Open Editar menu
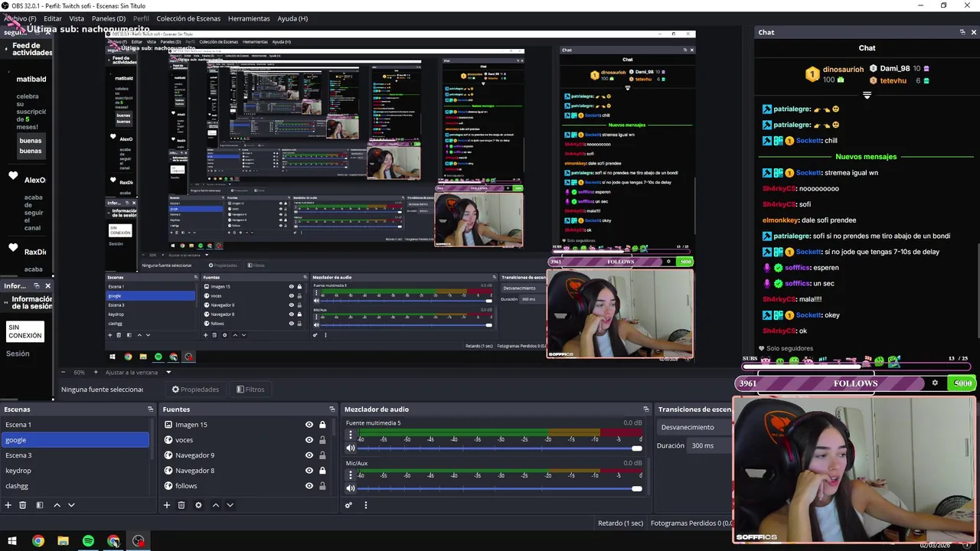980x551 pixels. tap(53, 18)
